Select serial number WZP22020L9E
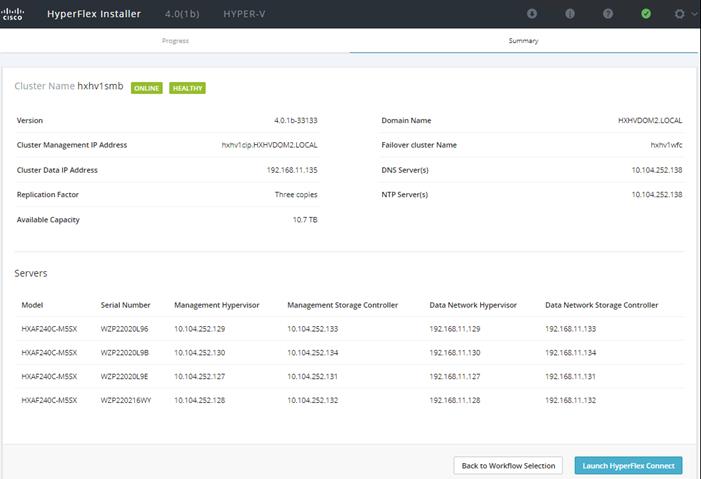 pyautogui.click(x=124, y=376)
